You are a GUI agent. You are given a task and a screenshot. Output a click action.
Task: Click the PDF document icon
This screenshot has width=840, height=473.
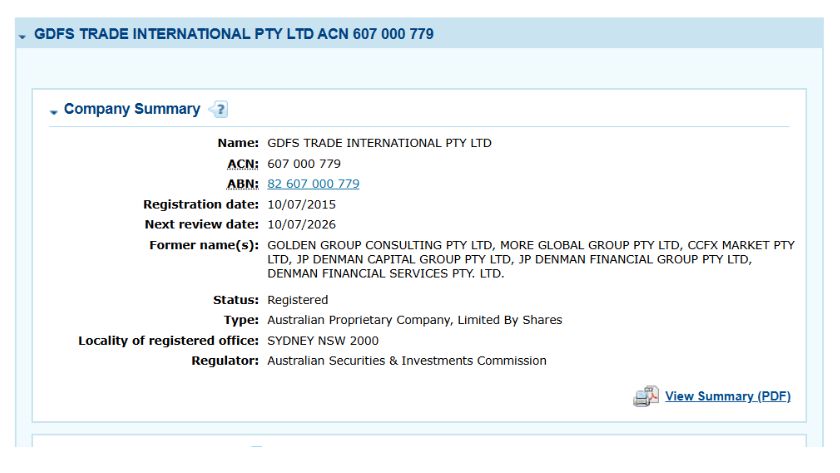point(646,396)
